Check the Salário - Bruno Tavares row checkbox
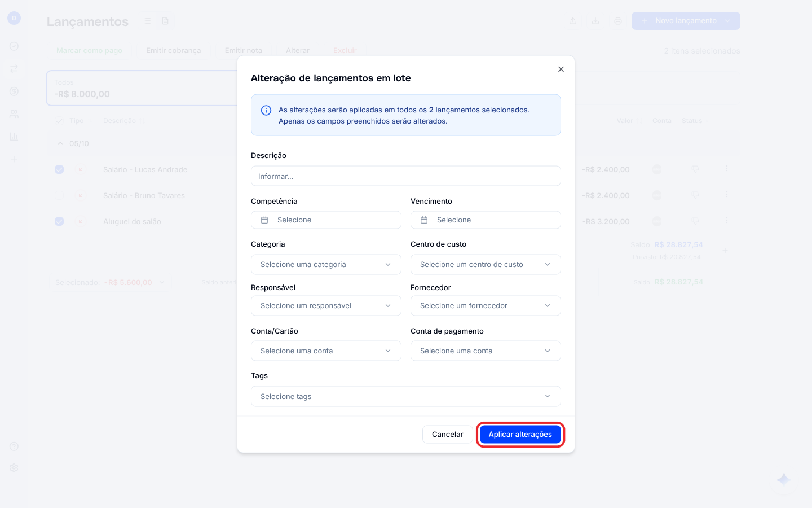Viewport: 812px width, 508px height. (59, 195)
